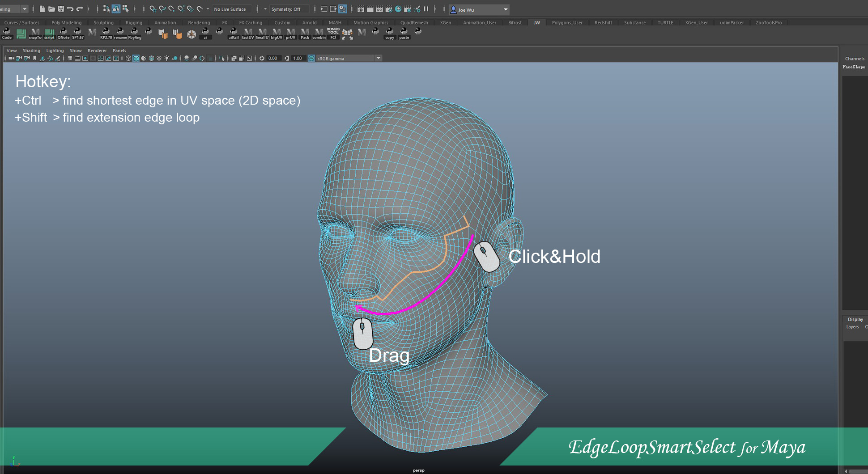Click the Undo arrow icon
The width and height of the screenshot is (868, 474).
point(70,9)
